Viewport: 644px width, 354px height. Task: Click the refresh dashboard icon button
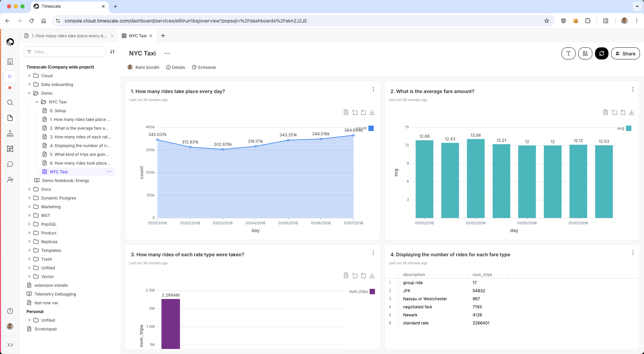pos(601,53)
